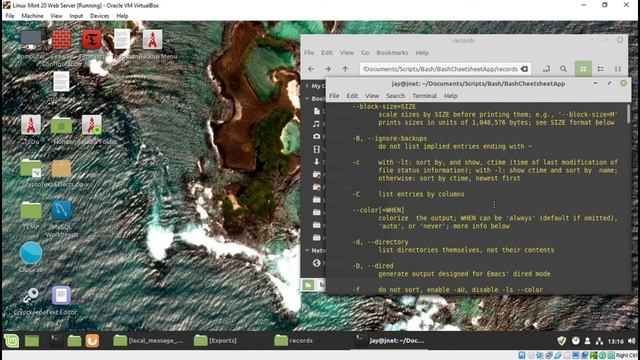Screen dimensions: 640x360
Task: Switch file manager to list view
Action: [600, 69]
